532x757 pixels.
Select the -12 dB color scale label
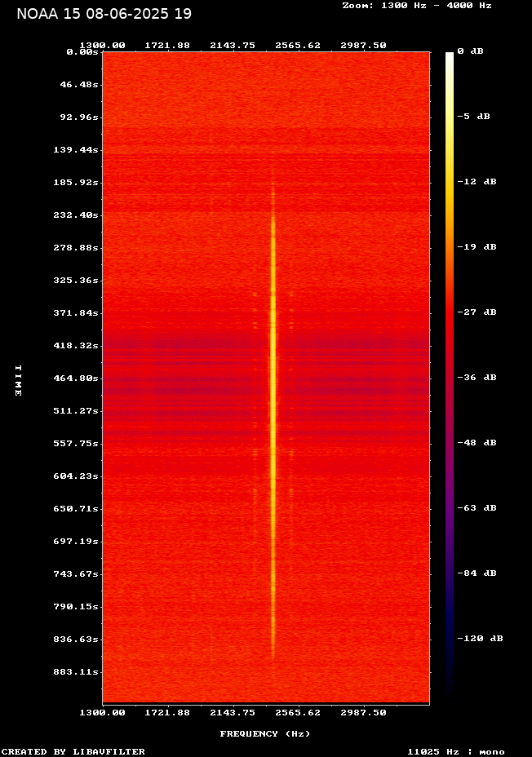pos(477,182)
